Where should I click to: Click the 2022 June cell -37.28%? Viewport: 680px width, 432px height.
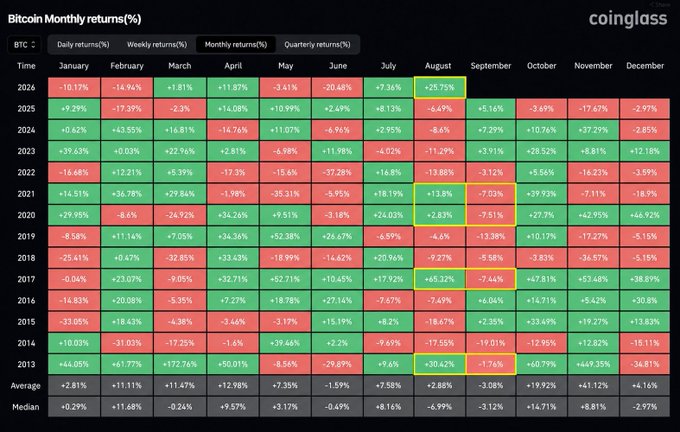pos(337,173)
